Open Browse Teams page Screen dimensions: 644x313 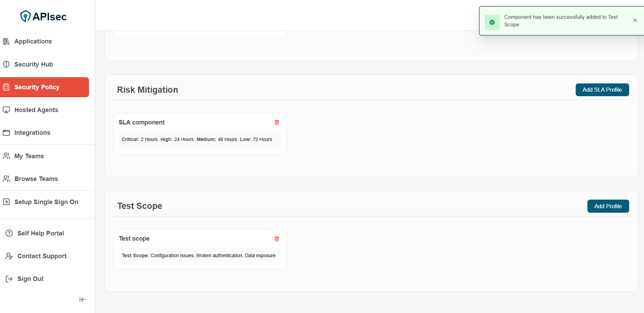(36, 179)
